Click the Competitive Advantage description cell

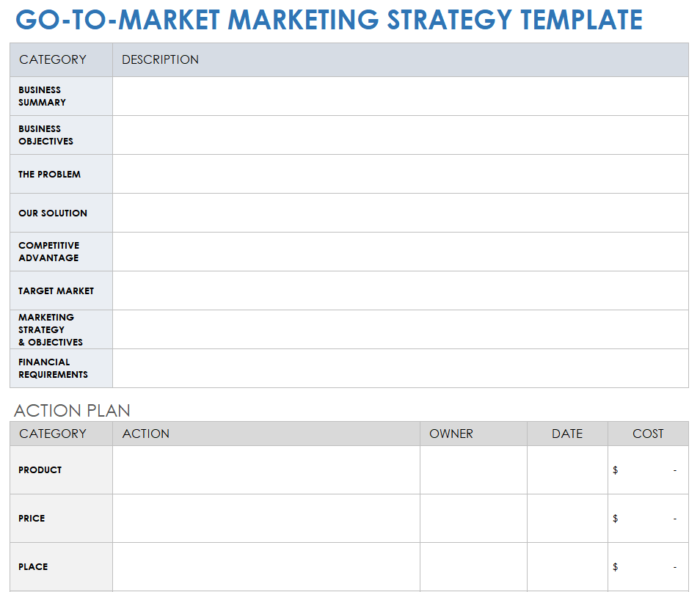400,252
